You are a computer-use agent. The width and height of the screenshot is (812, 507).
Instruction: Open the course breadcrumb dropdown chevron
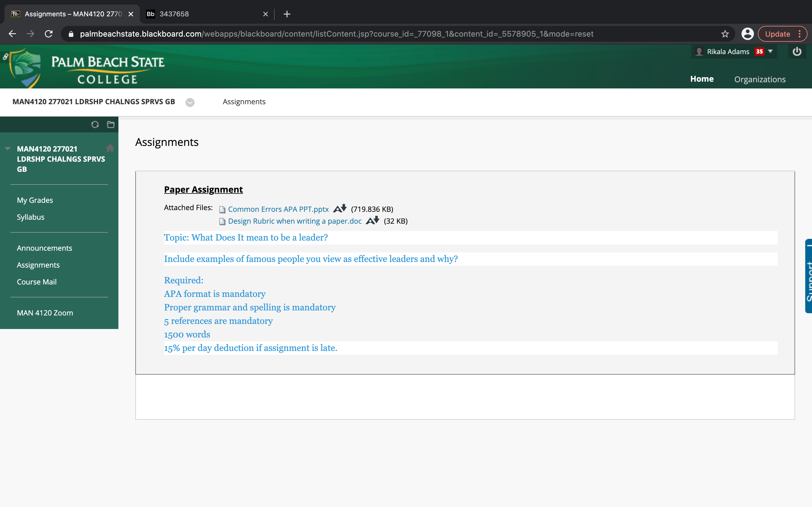click(x=190, y=102)
